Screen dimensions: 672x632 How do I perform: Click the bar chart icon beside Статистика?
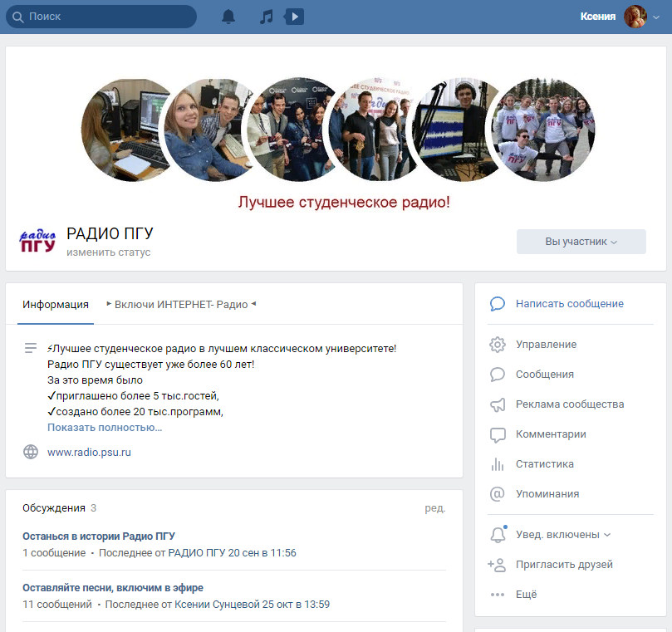click(497, 464)
